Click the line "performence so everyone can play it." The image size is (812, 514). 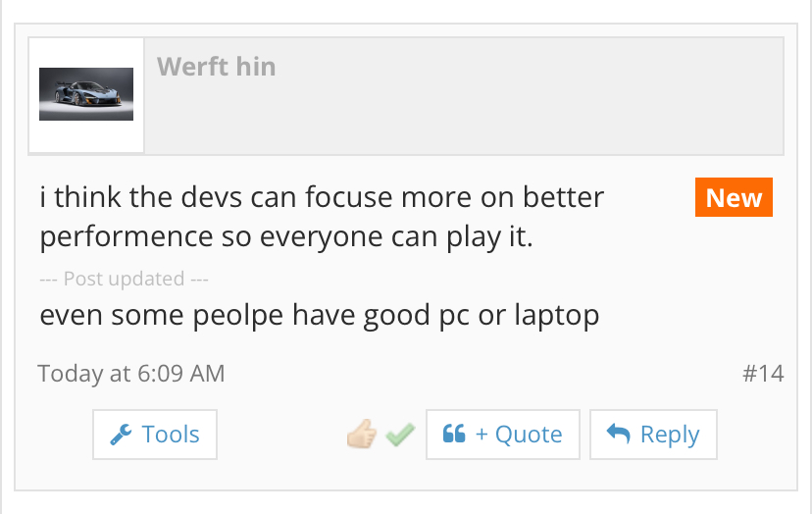point(285,236)
